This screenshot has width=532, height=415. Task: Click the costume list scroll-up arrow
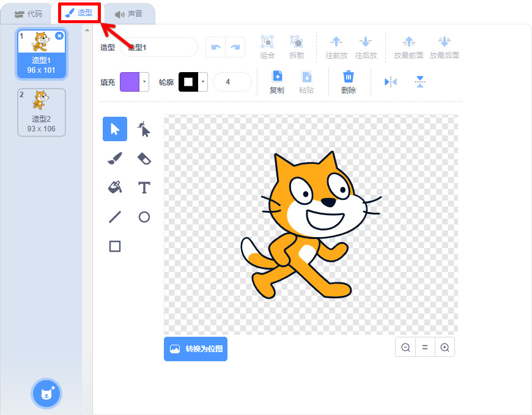coord(87,30)
